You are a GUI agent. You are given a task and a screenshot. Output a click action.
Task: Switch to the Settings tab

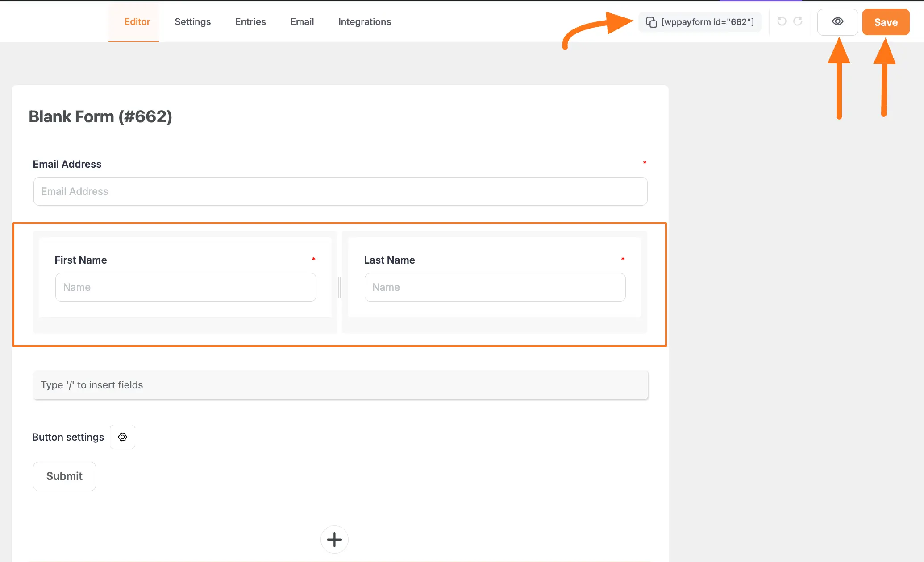(192, 22)
